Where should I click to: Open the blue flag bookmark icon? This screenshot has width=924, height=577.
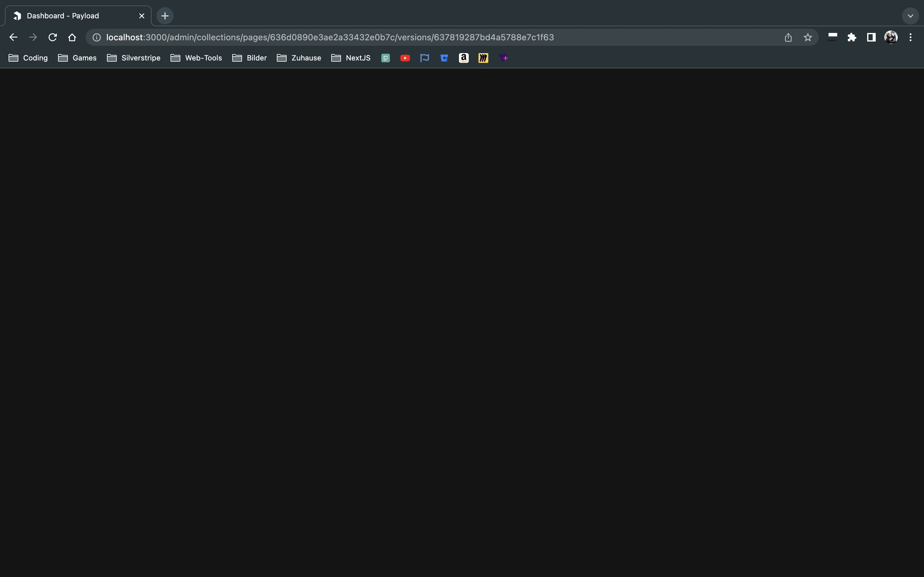(x=424, y=58)
